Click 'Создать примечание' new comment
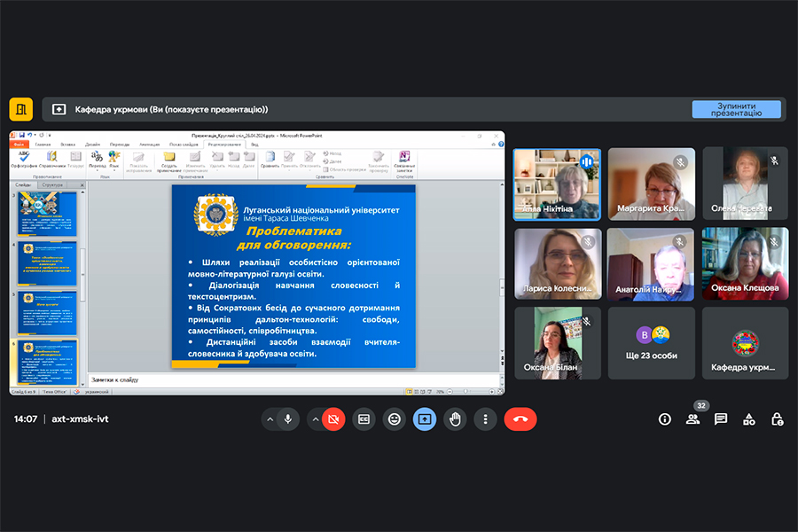 tap(169, 161)
